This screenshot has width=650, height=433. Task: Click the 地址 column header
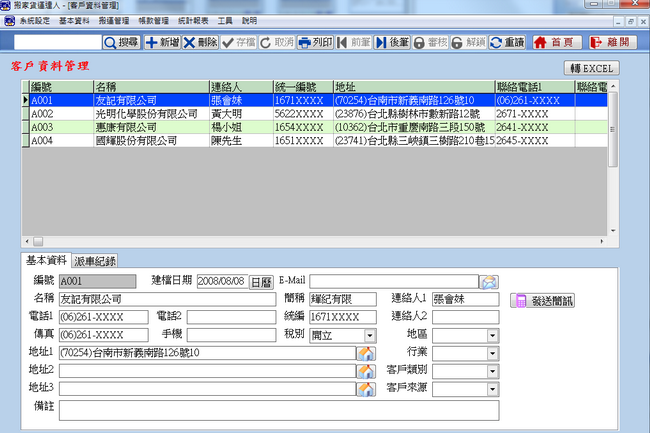(414, 87)
